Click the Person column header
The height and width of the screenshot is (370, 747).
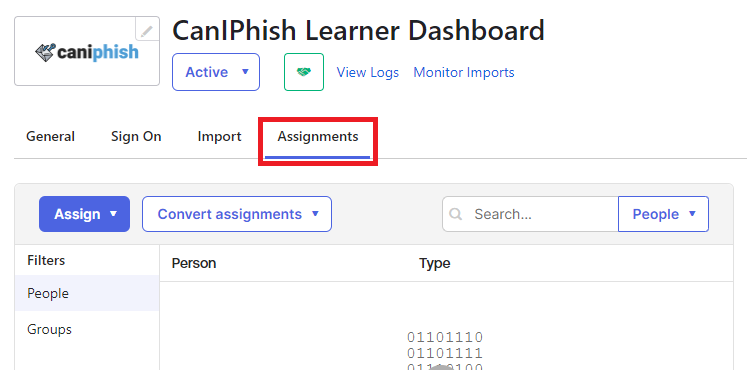tap(194, 263)
